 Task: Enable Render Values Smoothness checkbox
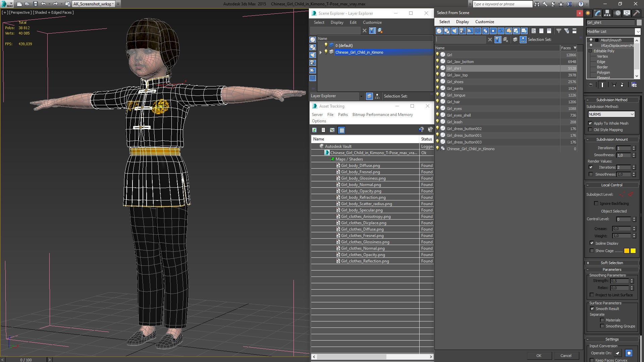(x=591, y=174)
